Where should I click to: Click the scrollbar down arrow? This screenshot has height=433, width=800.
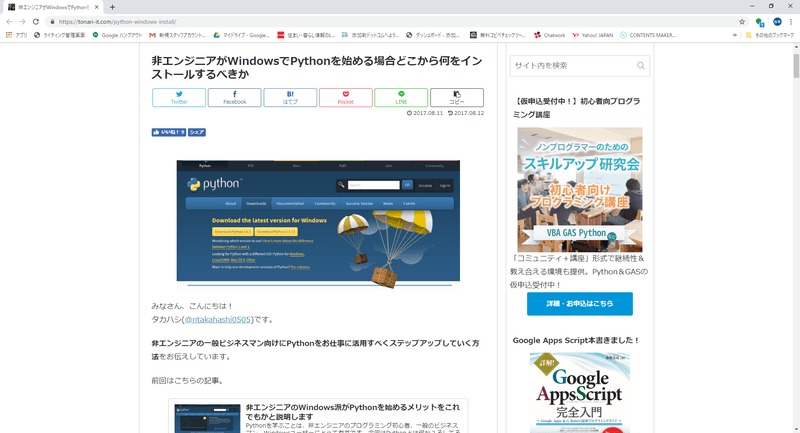796,429
